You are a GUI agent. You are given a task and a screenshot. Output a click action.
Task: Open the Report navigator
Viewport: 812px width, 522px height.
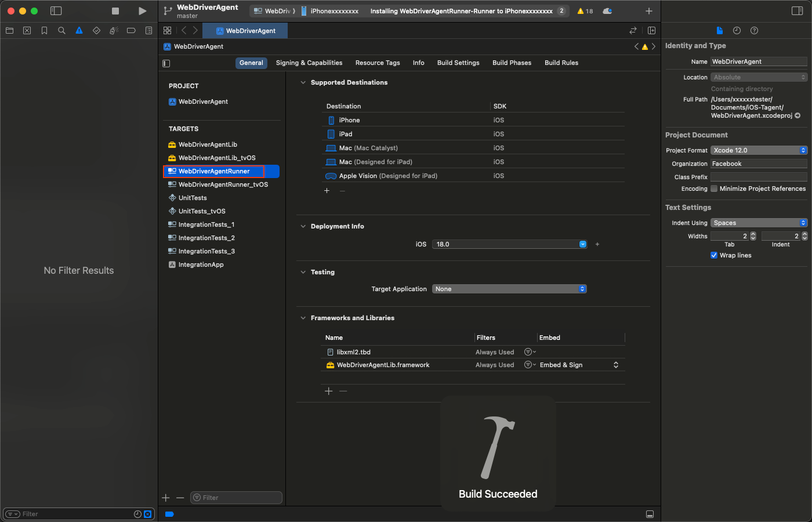[x=148, y=31]
